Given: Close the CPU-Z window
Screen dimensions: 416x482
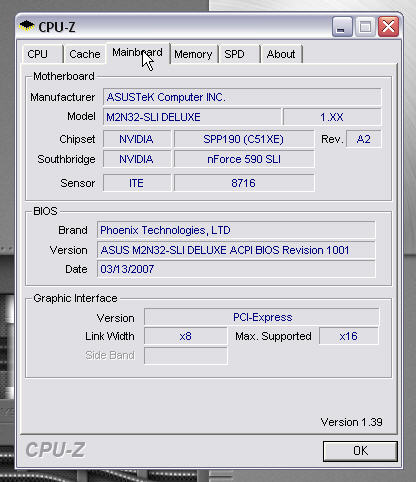Looking at the screenshot, I should (388, 26).
